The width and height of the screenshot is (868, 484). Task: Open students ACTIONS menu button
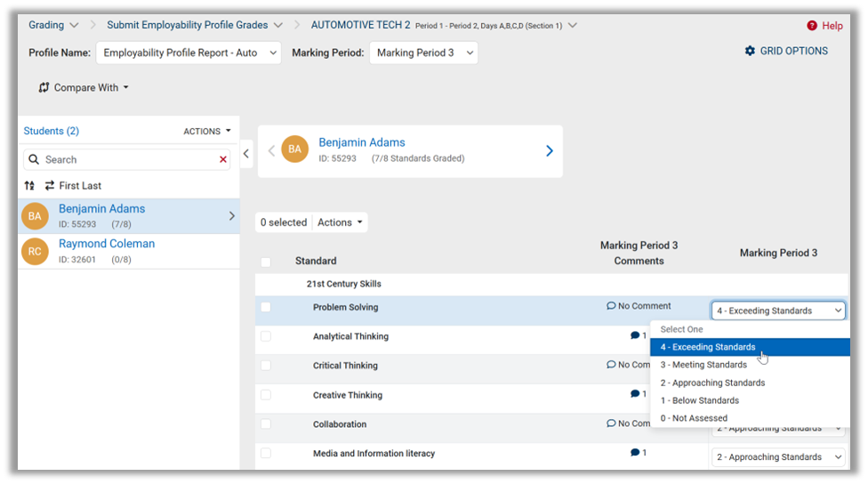pyautogui.click(x=207, y=132)
